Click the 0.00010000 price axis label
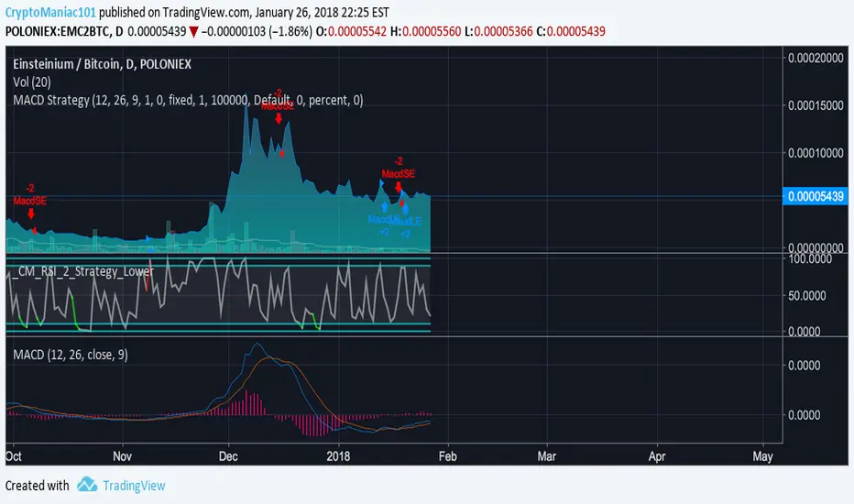The width and height of the screenshot is (854, 504). coord(816,153)
